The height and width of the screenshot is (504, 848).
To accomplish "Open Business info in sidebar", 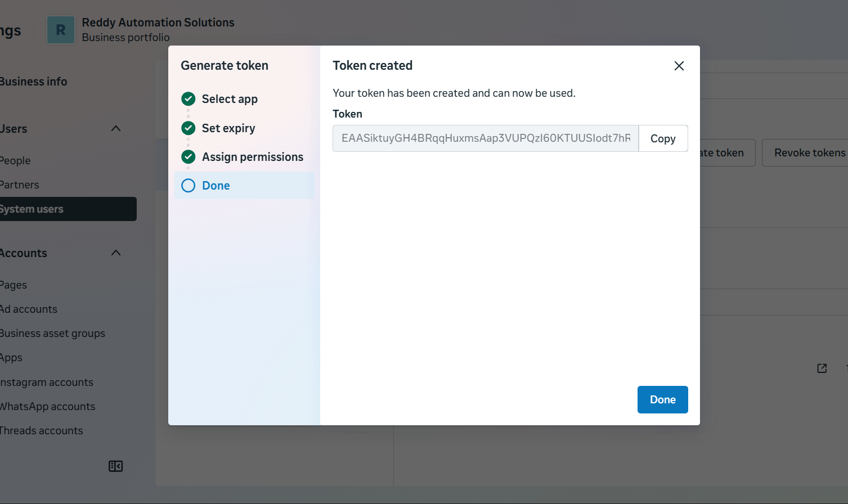I will [x=33, y=82].
